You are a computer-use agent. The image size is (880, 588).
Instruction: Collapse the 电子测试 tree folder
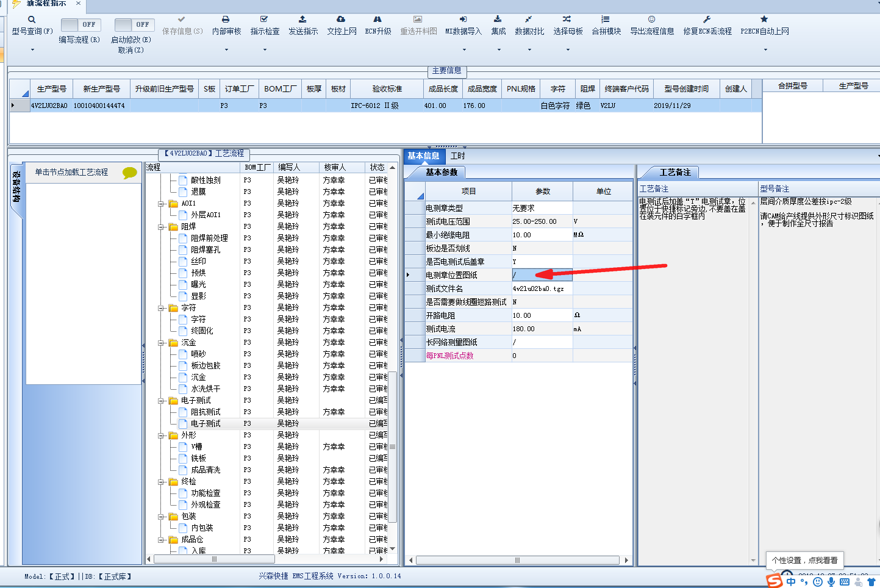(162, 401)
